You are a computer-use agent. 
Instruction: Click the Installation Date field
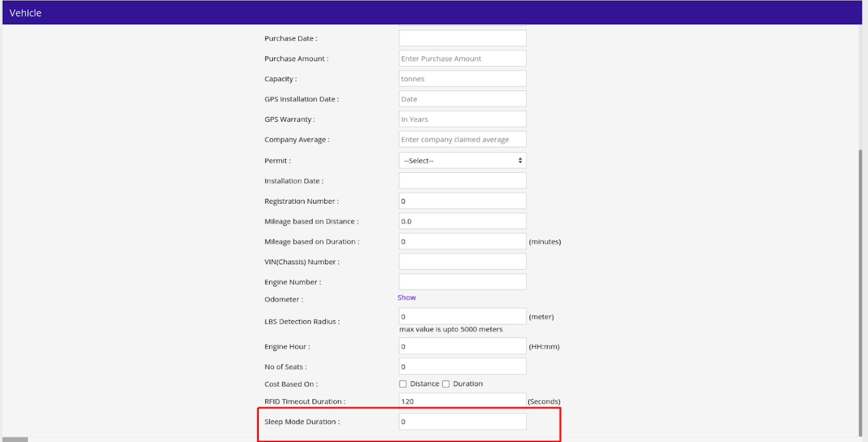click(462, 181)
